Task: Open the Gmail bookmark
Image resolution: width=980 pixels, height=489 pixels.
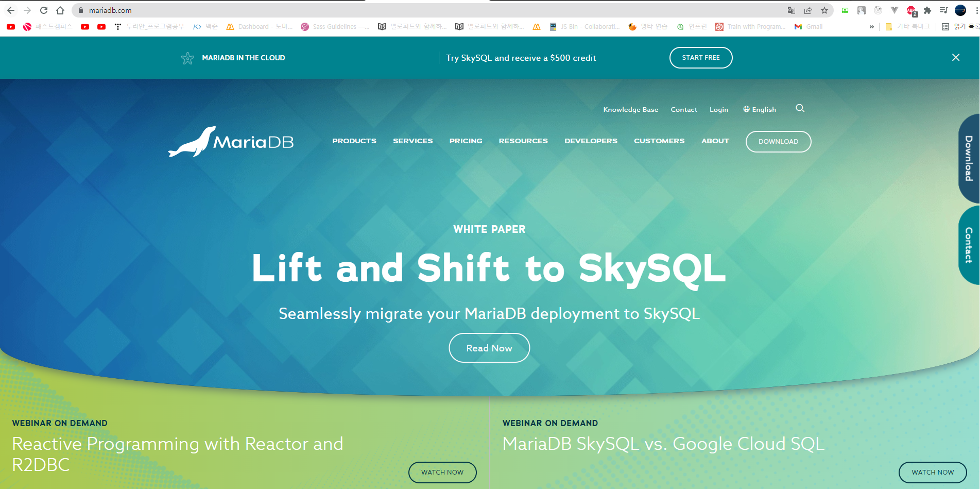Action: point(809,27)
